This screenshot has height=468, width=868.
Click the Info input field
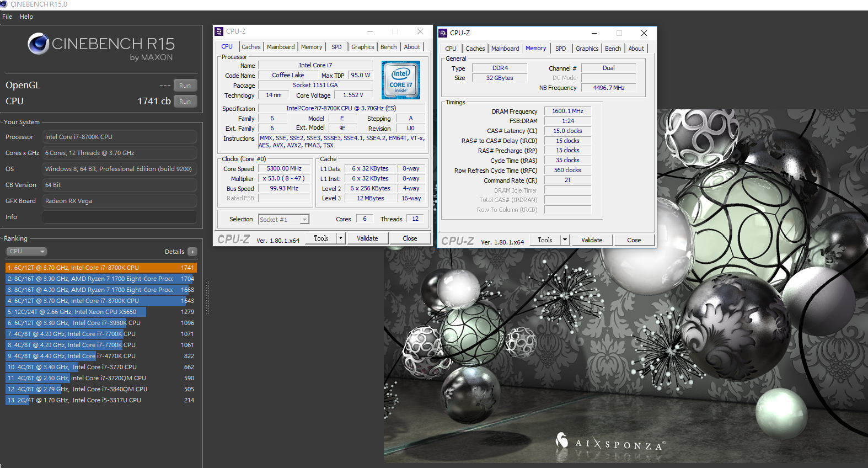pyautogui.click(x=120, y=217)
